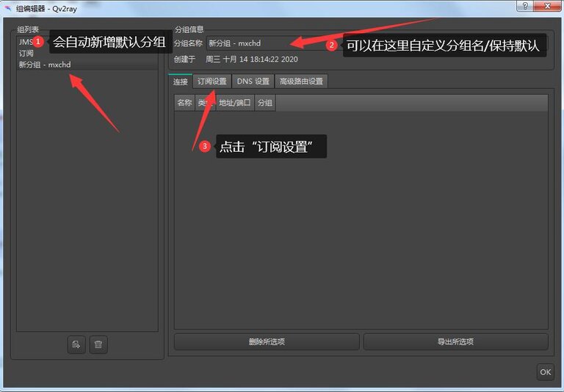
Task: Click the 分组 column header
Action: pyautogui.click(x=264, y=103)
